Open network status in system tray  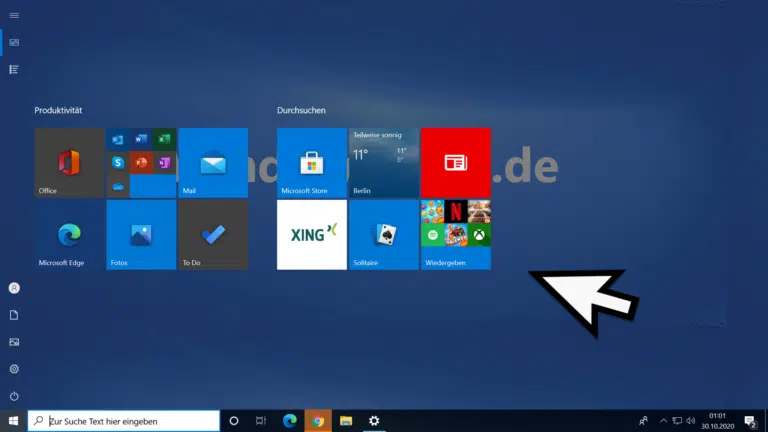tap(677, 421)
